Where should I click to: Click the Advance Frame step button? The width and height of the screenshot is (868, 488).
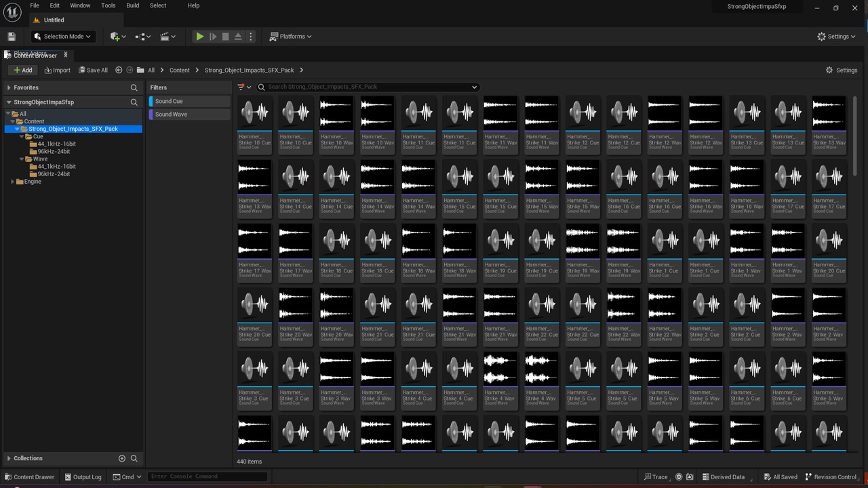[x=213, y=37]
